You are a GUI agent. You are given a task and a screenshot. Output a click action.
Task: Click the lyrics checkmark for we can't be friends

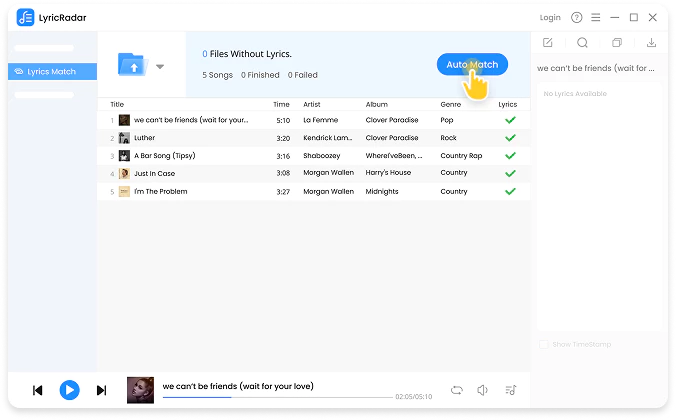tap(510, 120)
